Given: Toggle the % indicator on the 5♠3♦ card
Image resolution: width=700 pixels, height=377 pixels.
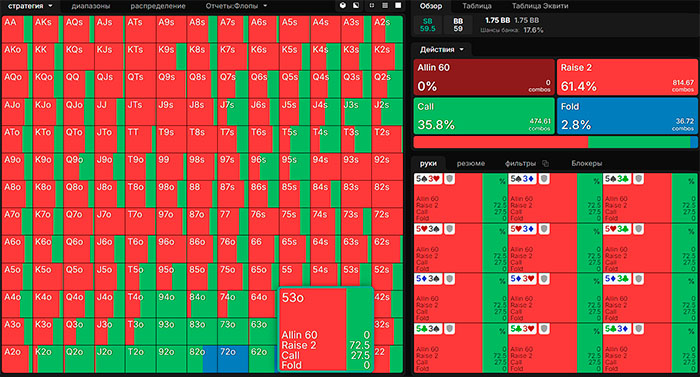Looking at the screenshot, I should [597, 181].
